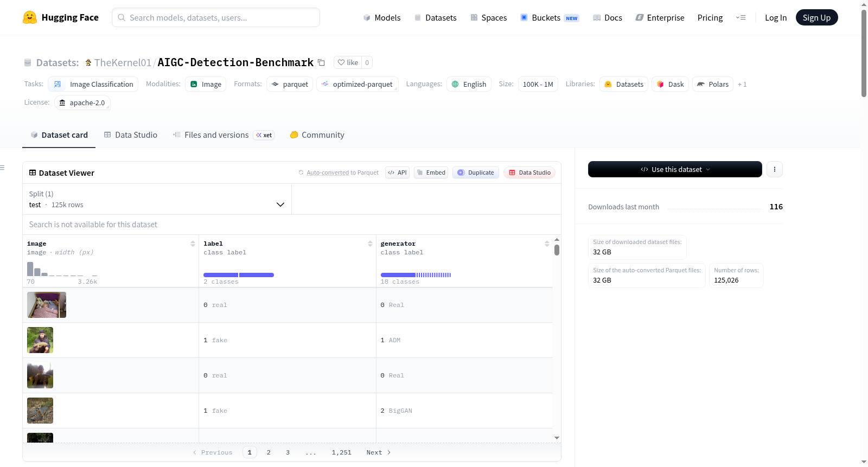Viewport: 868px width, 467px height.
Task: Click the generator class distribution bar
Action: point(416,275)
